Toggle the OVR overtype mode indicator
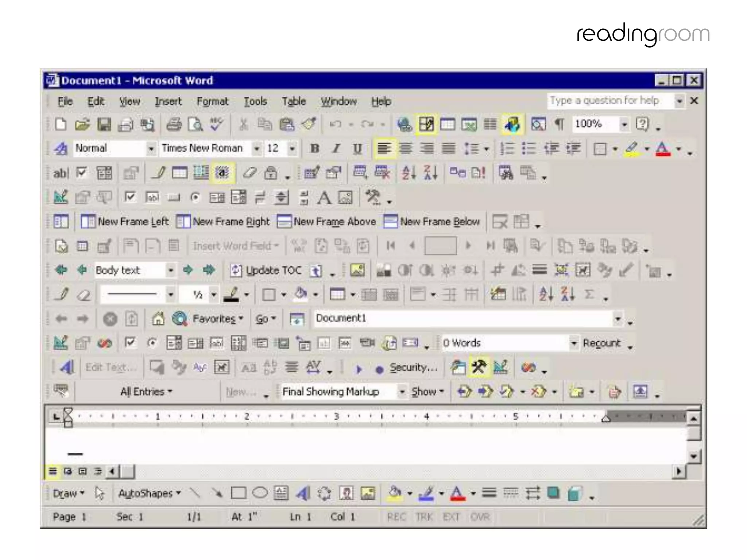 point(480,517)
